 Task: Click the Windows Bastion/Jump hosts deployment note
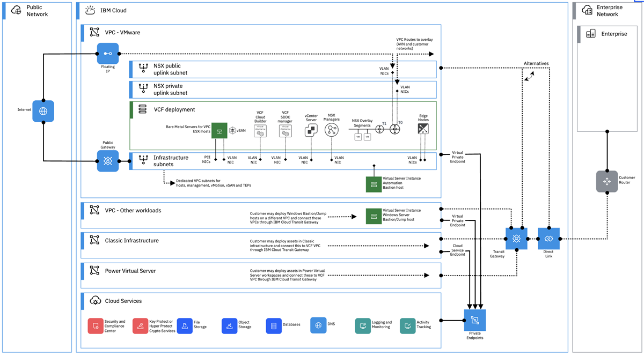click(x=288, y=217)
